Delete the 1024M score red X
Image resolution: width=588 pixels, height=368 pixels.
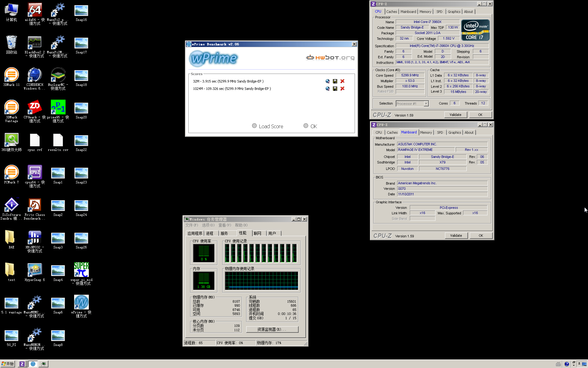(x=342, y=89)
